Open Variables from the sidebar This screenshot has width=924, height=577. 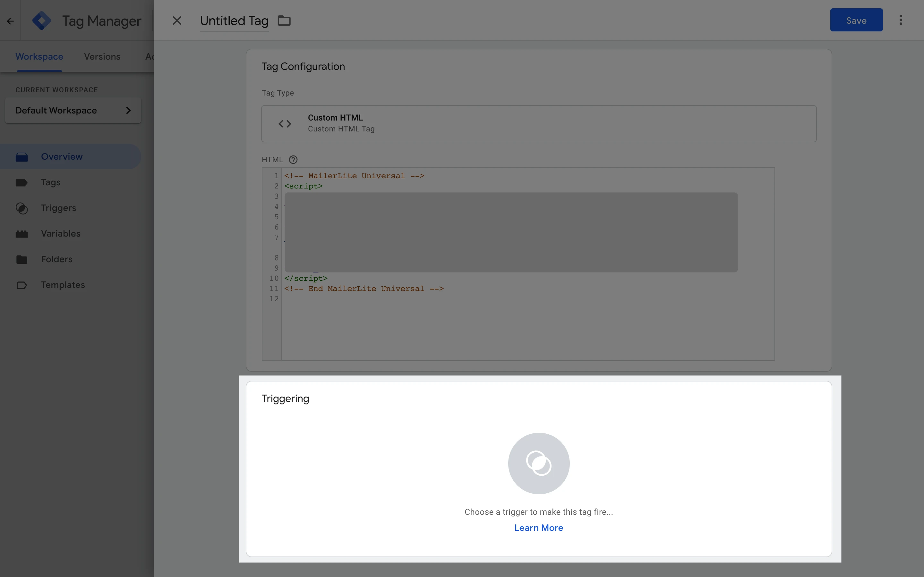coord(60,234)
